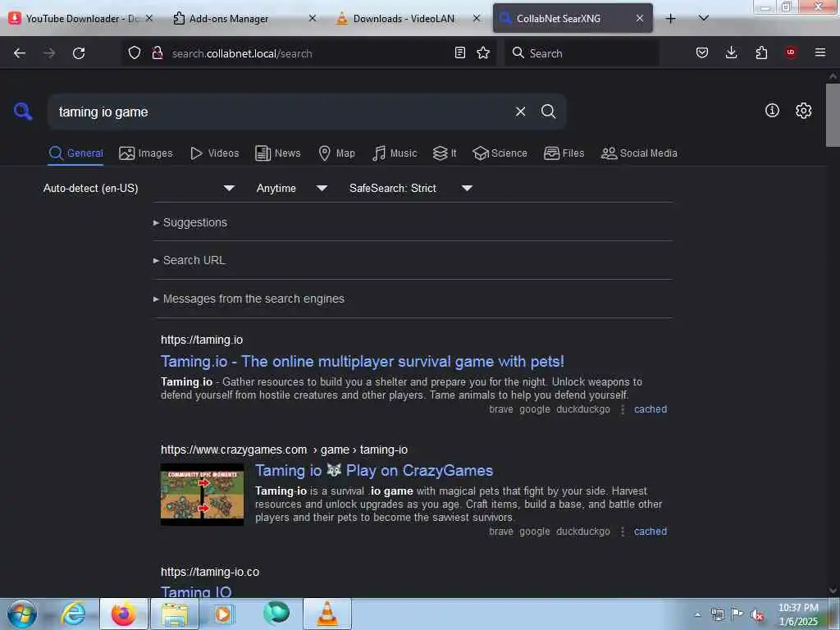Open the list all tabs chevron

[704, 18]
